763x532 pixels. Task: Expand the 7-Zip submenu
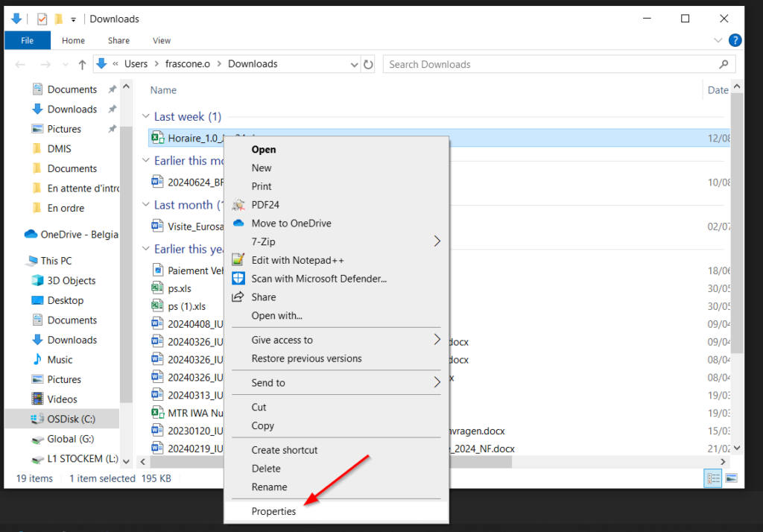[437, 241]
